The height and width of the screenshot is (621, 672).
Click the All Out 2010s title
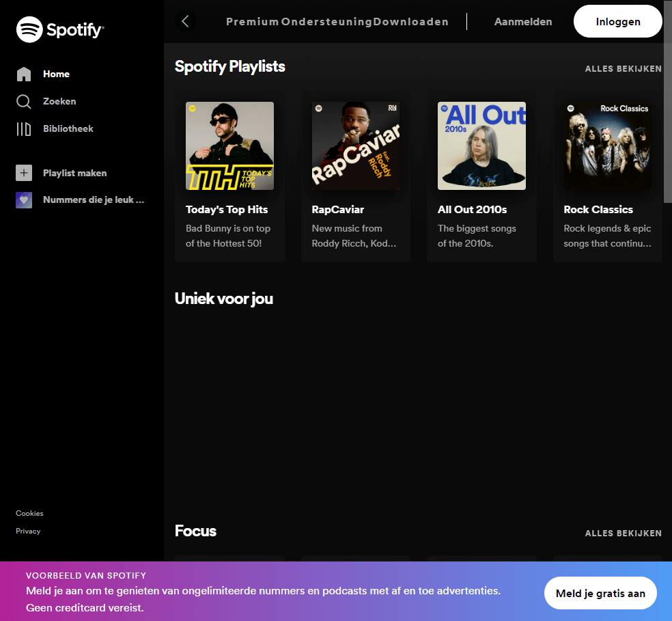tap(473, 210)
